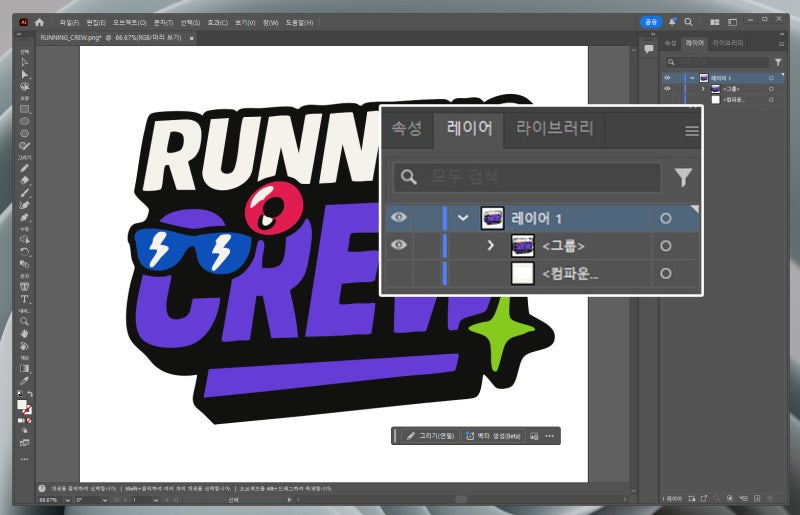Pick the Rectangle shape tool
The image size is (800, 515).
25,109
